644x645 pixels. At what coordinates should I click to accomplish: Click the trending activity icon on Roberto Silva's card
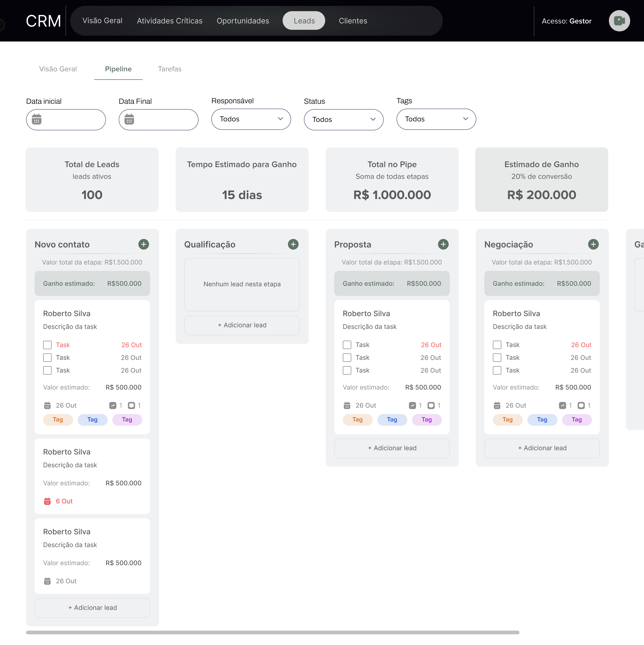click(x=113, y=405)
